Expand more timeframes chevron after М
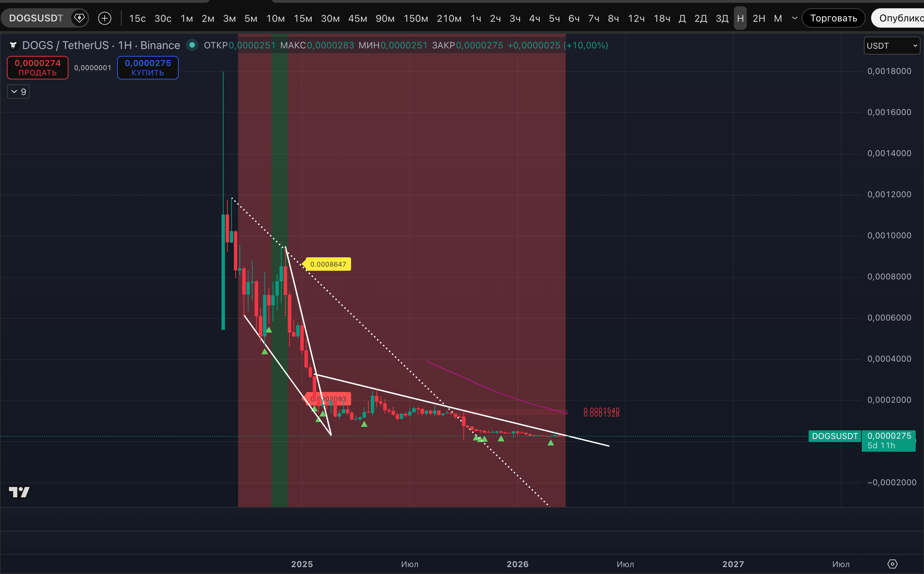Viewport: 924px width, 574px height. (794, 18)
